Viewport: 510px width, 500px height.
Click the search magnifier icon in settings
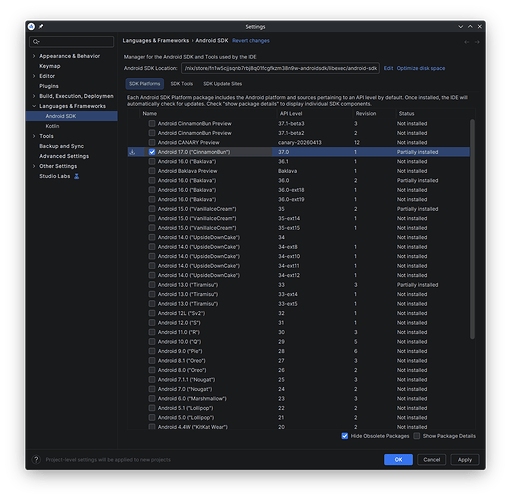tap(36, 42)
